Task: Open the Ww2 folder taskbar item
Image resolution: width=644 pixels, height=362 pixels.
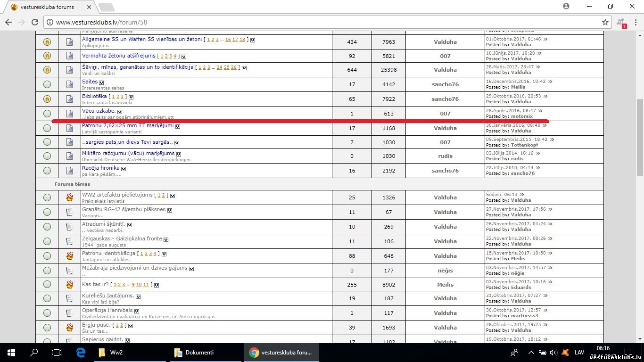Action: point(111,352)
